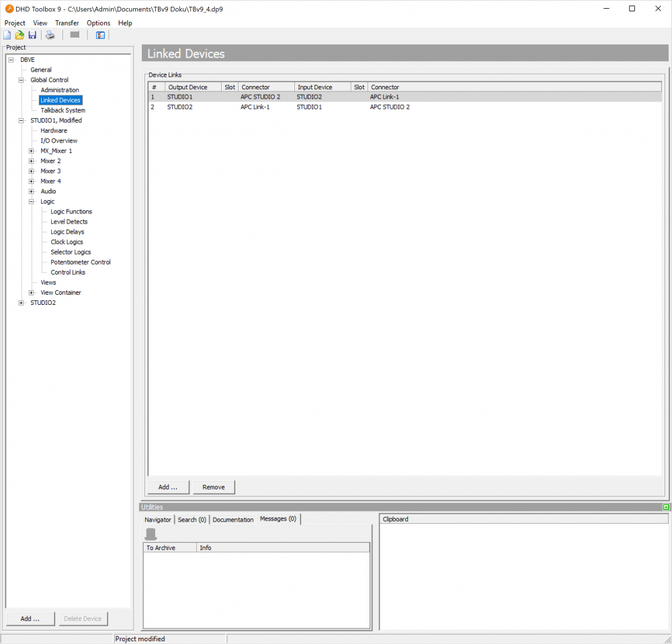Click the green Utilities panel toggle icon
The height and width of the screenshot is (644, 672).
tap(665, 507)
